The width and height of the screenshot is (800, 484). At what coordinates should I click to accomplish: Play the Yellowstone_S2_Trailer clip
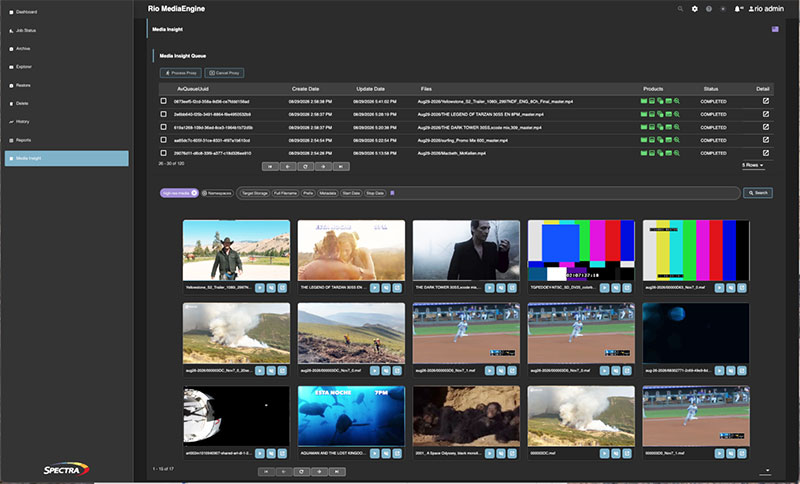[x=260, y=288]
